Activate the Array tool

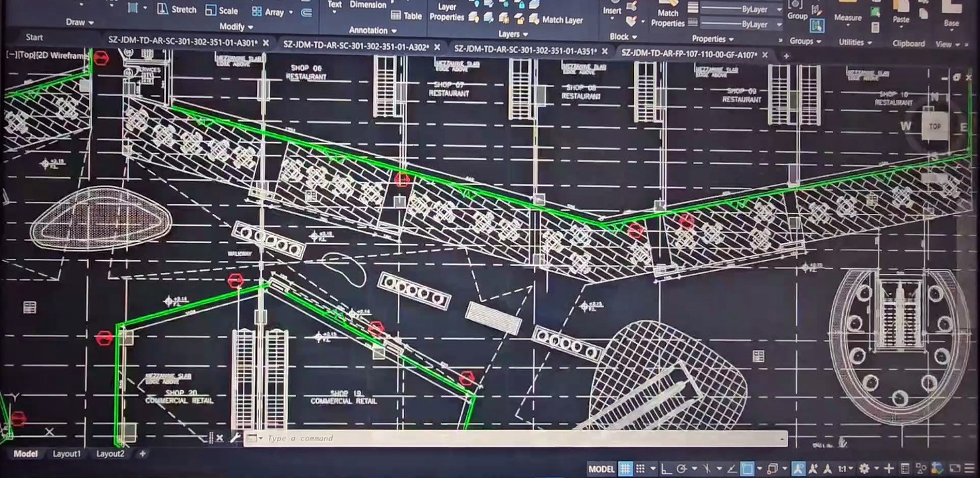[268, 11]
